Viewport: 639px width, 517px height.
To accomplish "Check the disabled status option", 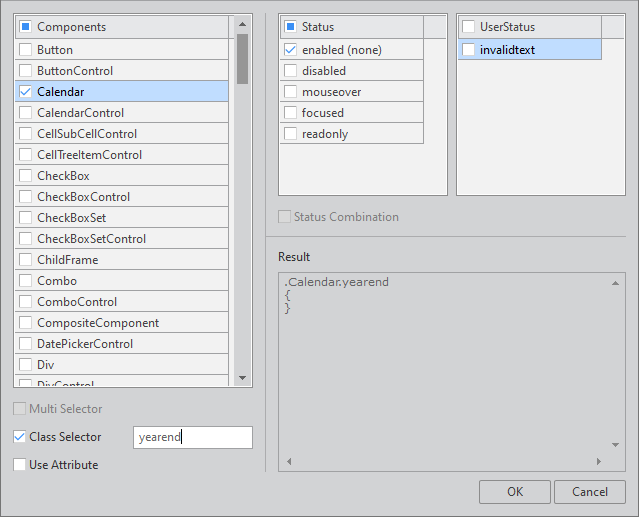I will [x=290, y=71].
